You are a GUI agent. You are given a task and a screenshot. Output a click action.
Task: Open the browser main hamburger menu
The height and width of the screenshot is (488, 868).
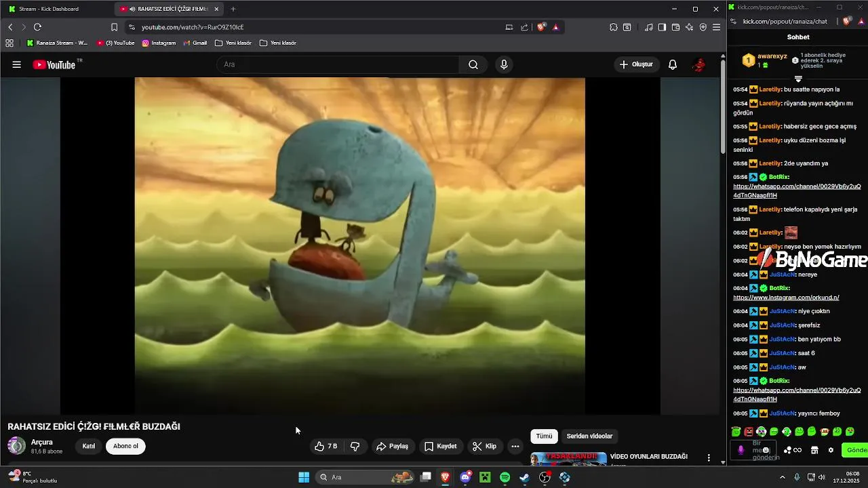(x=716, y=27)
